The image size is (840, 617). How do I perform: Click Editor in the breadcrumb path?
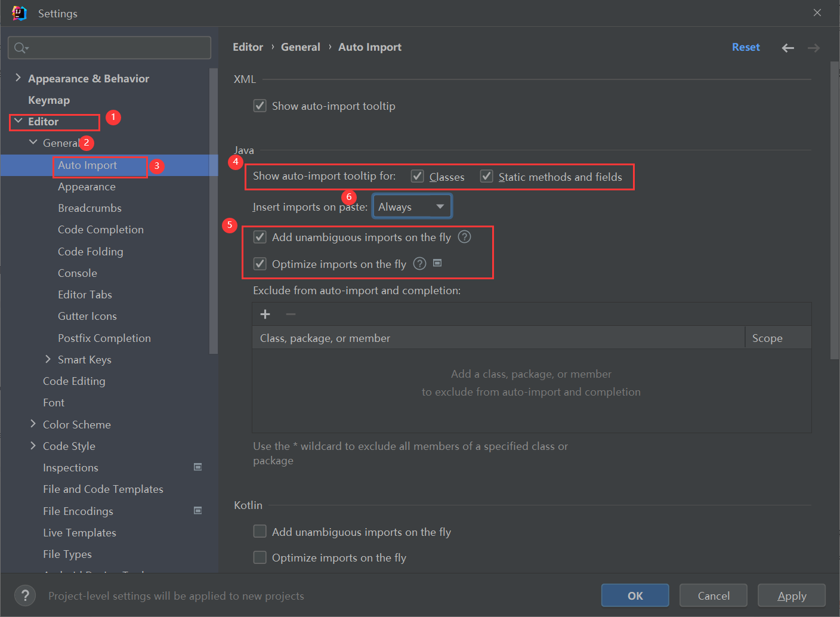point(248,47)
